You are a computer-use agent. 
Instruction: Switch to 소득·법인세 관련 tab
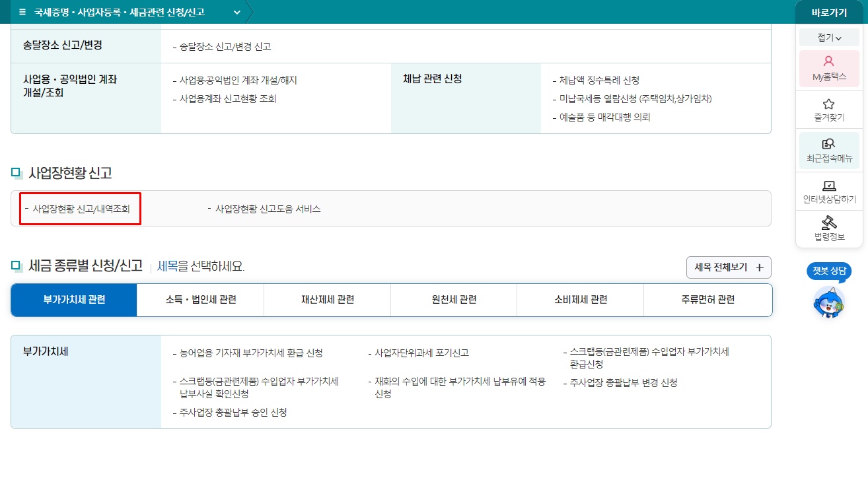[199, 299]
